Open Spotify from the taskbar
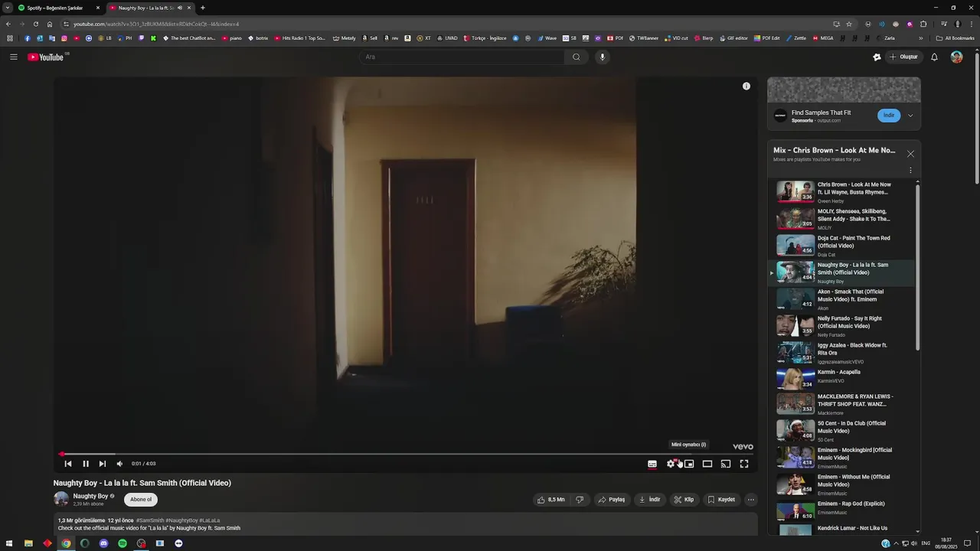This screenshot has width=980, height=551. point(122,543)
